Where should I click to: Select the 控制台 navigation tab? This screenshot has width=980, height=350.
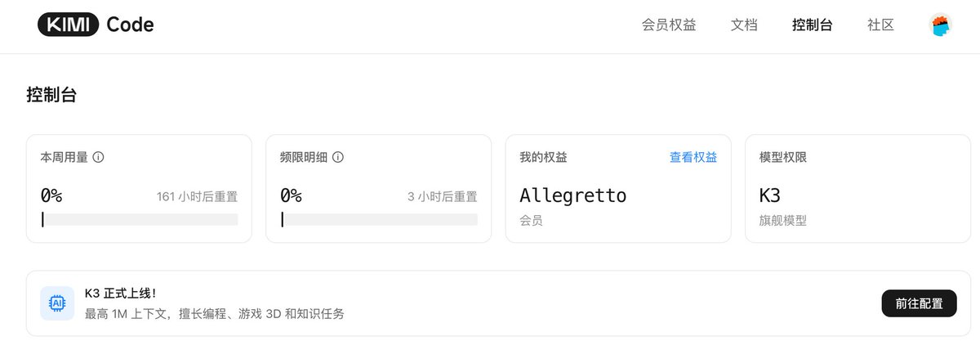coord(812,25)
